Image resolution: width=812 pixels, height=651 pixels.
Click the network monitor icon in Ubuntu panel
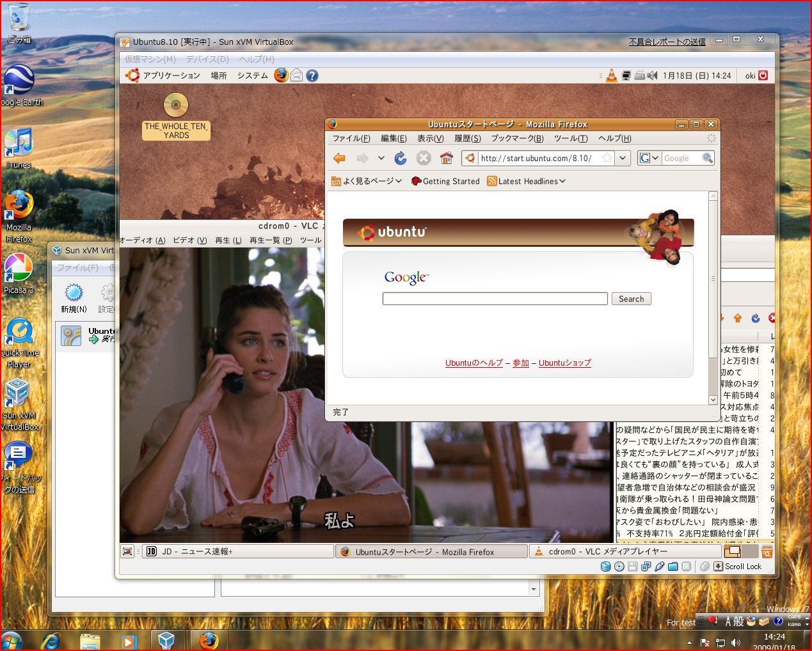tap(626, 75)
